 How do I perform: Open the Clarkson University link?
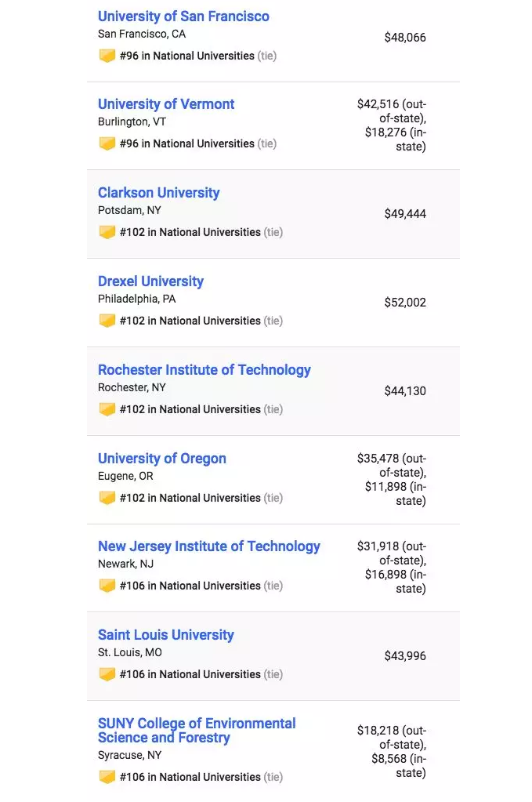pyautogui.click(x=159, y=193)
